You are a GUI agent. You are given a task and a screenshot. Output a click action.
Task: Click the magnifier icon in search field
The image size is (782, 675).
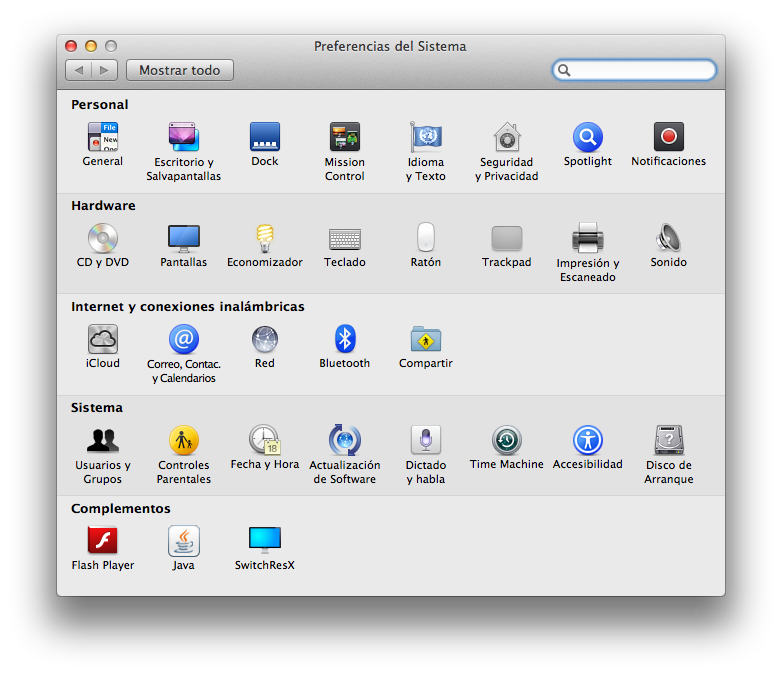click(564, 70)
